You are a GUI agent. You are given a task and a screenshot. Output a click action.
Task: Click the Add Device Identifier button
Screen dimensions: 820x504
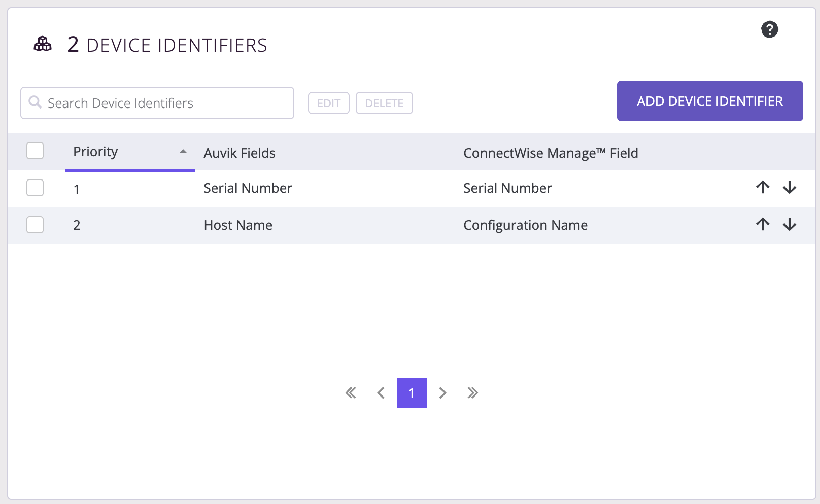click(x=710, y=101)
